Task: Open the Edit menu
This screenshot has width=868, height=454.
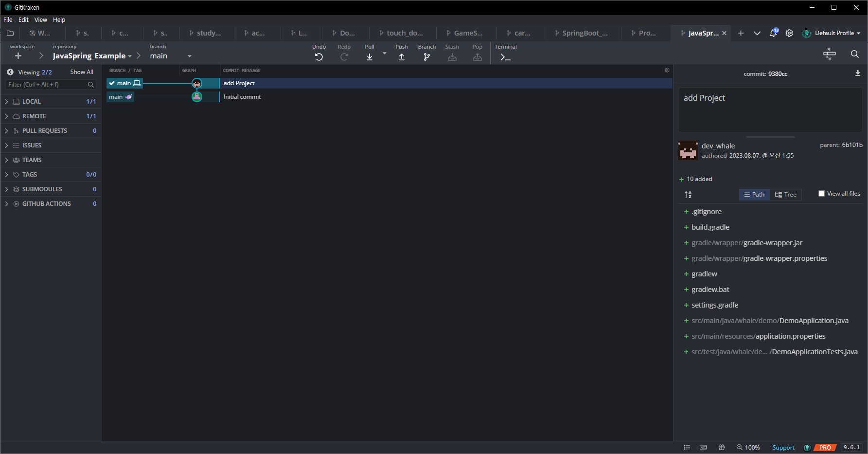Action: click(x=23, y=20)
